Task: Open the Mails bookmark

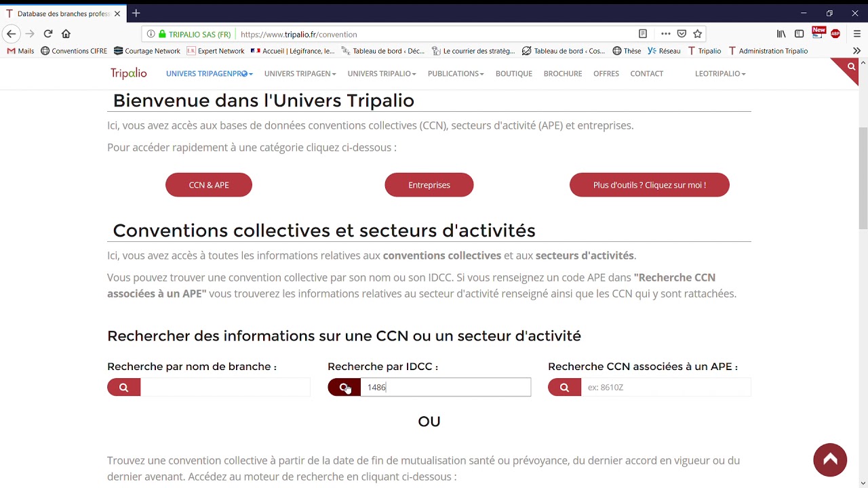Action: tap(20, 51)
